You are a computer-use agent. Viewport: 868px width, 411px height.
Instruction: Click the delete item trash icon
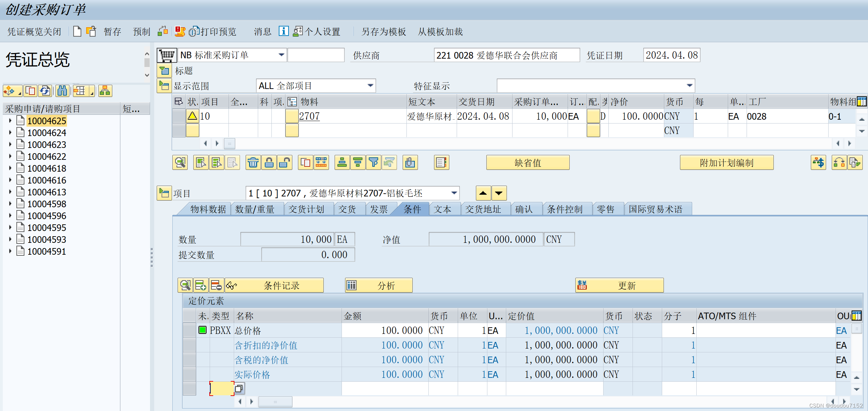click(x=253, y=163)
